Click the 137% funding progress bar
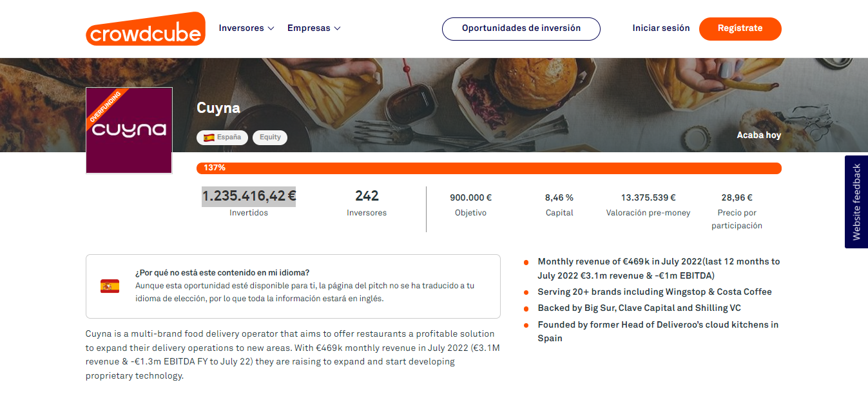This screenshot has width=868, height=398. [488, 168]
